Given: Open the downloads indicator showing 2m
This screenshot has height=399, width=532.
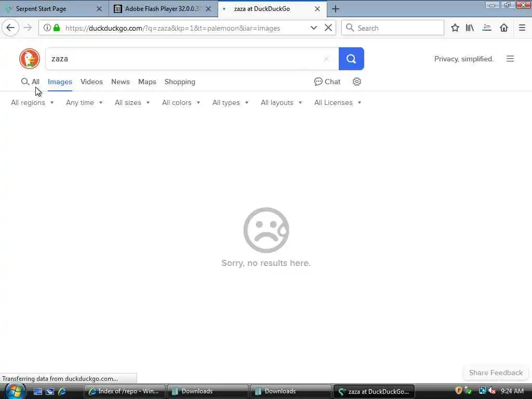Looking at the screenshot, I should (x=487, y=28).
